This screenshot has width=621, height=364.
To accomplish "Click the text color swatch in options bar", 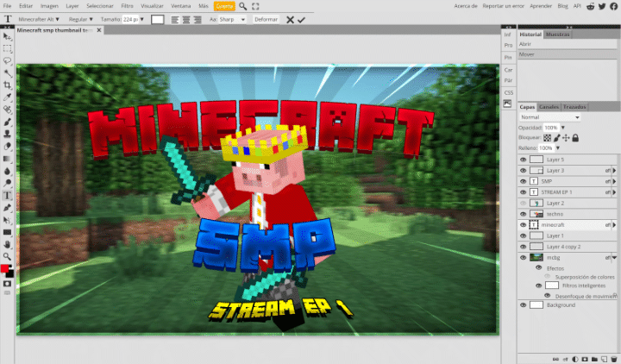I will [157, 20].
